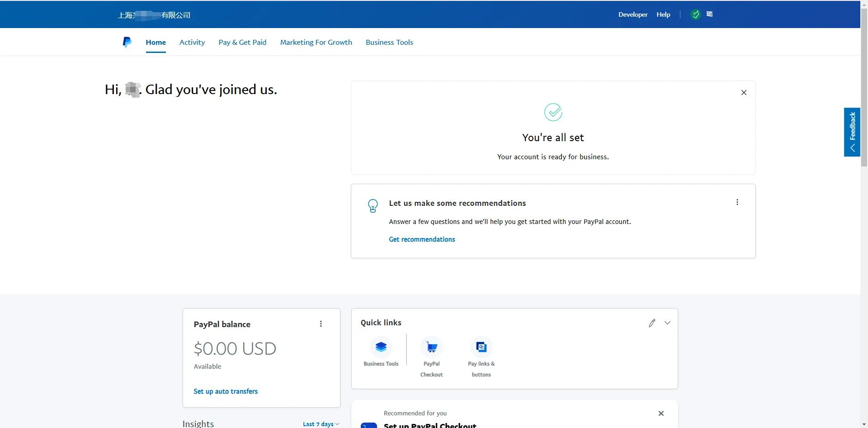This screenshot has width=868, height=428.
Task: Open recommendations card three-dot menu
Action: tap(737, 202)
